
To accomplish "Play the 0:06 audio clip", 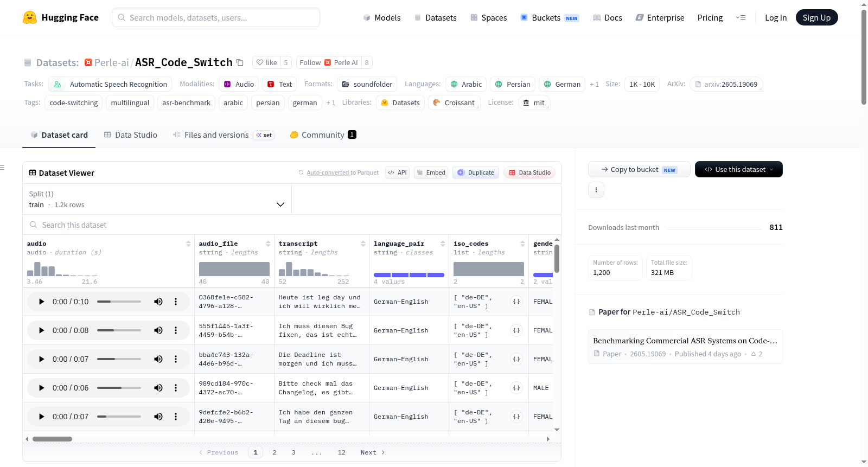I will point(41,388).
